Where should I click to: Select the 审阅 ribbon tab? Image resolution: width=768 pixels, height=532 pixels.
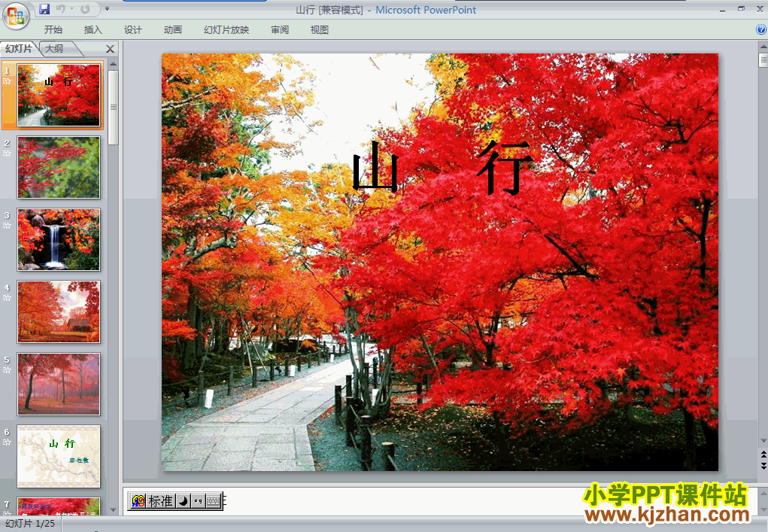tap(280, 30)
